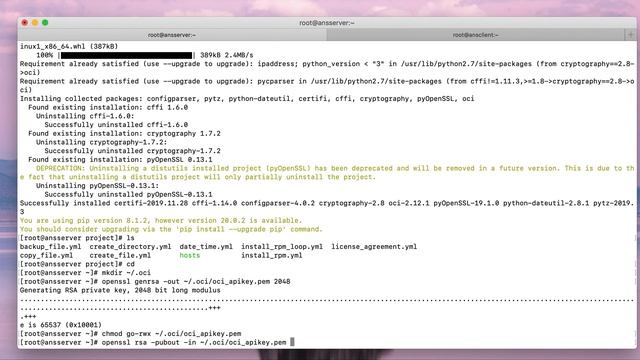The width and height of the screenshot is (640, 360).
Task: Maximize the terminal with green button
Action: tap(45, 22)
